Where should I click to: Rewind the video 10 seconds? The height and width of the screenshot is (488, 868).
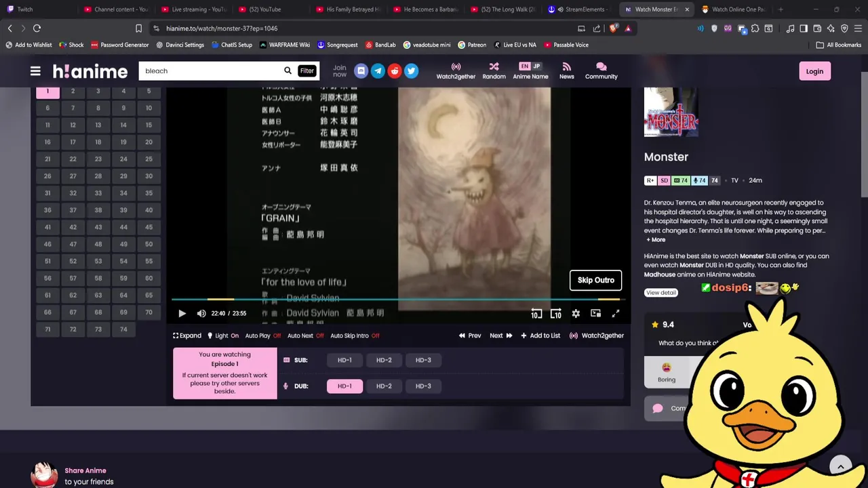(536, 313)
